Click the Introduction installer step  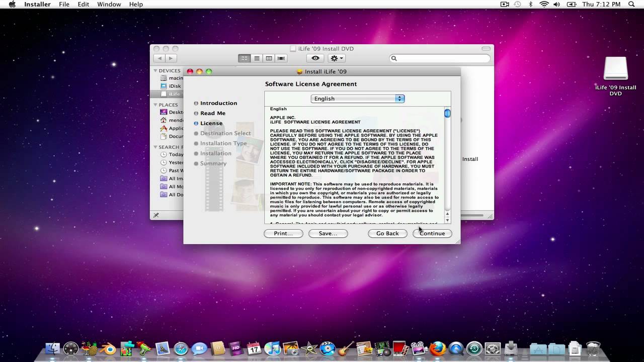pyautogui.click(x=218, y=103)
